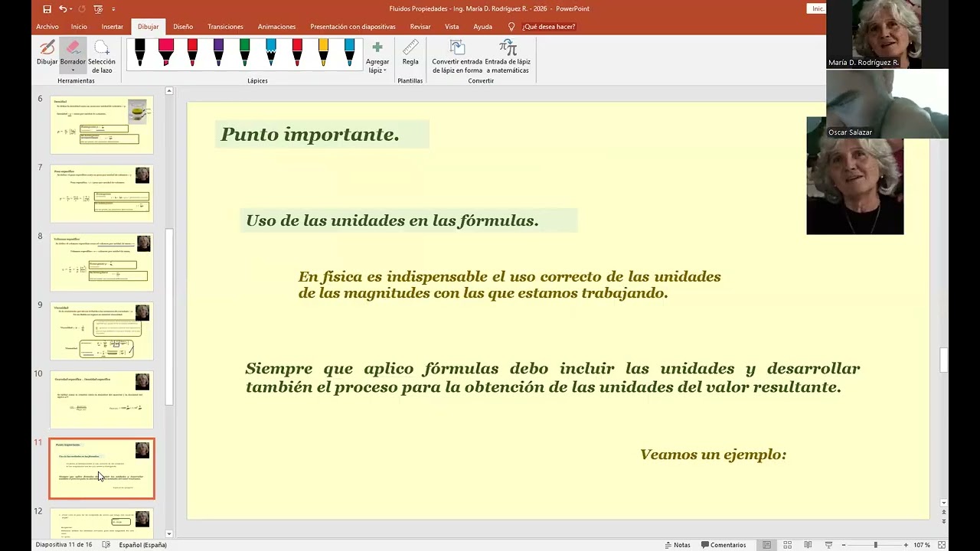Click the Diapositiva 11 de 16 status indicator
980x551 pixels.
pos(63,545)
